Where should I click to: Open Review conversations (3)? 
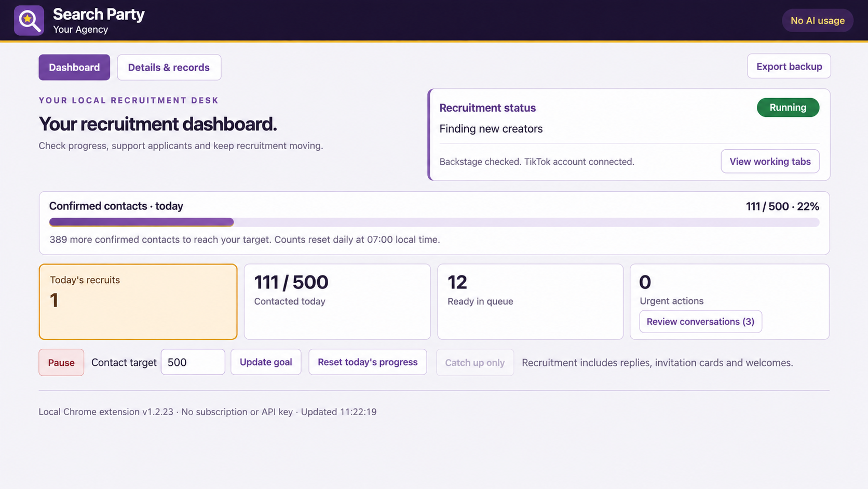tap(700, 321)
